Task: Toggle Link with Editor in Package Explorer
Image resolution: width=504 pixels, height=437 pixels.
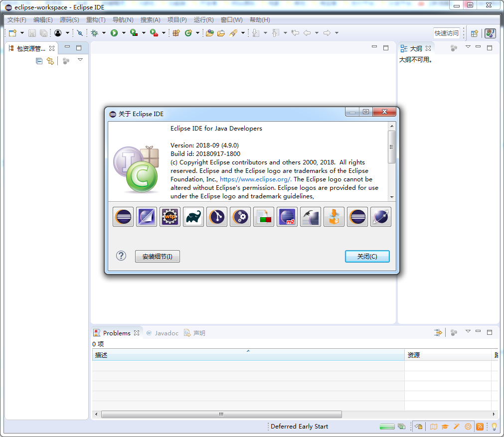Action: click(x=50, y=61)
